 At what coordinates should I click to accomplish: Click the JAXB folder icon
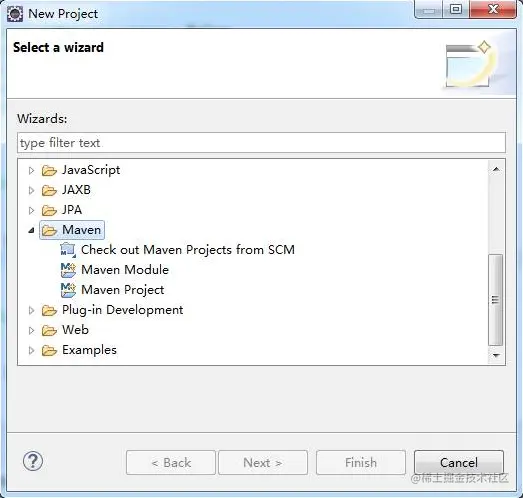tap(49, 190)
